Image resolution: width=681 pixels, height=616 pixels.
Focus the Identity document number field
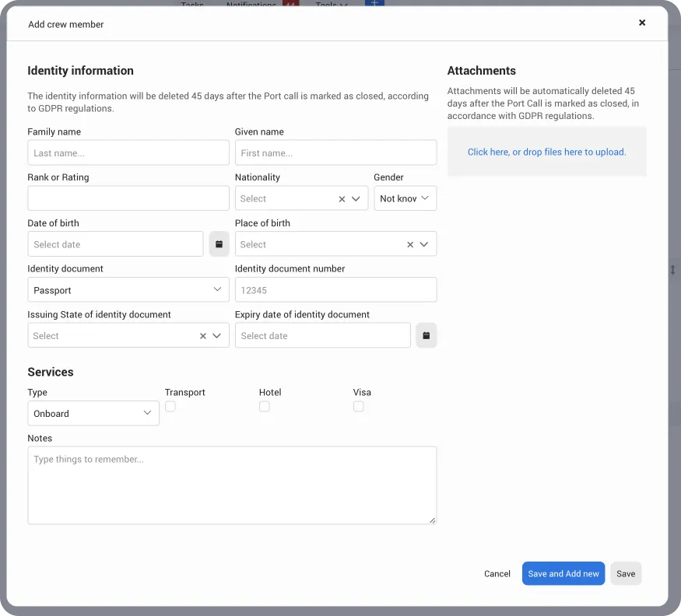[335, 289]
